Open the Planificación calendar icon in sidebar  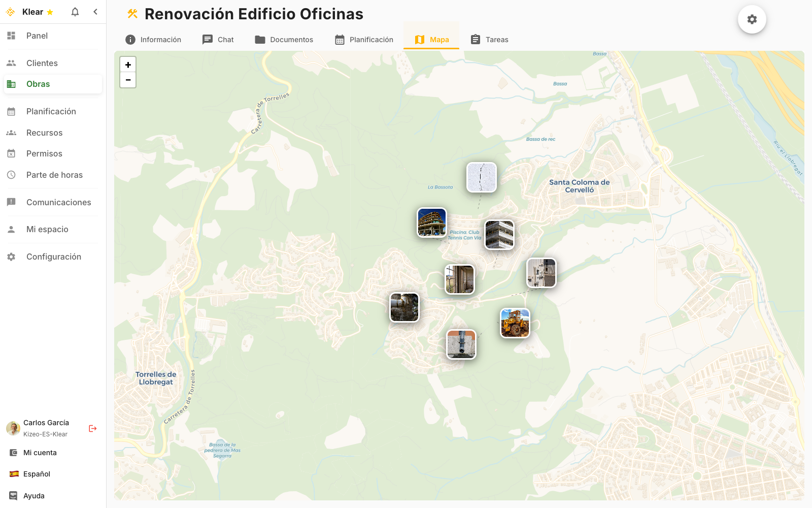(11, 111)
